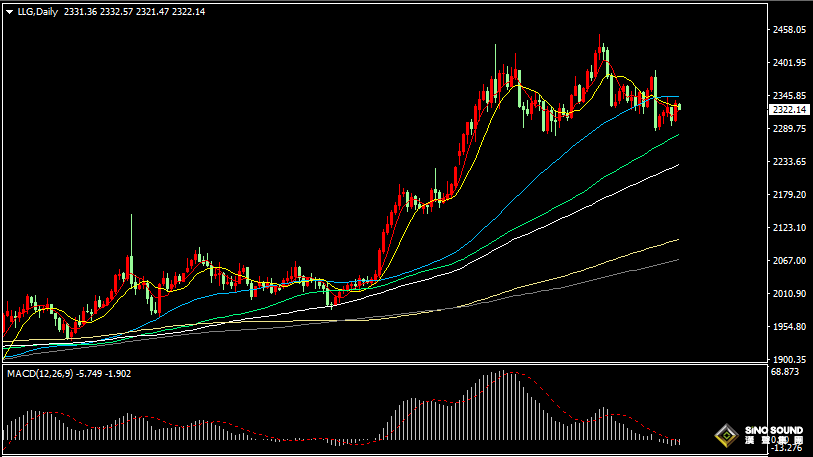Click the 2123.10 price axis label

[x=789, y=228]
